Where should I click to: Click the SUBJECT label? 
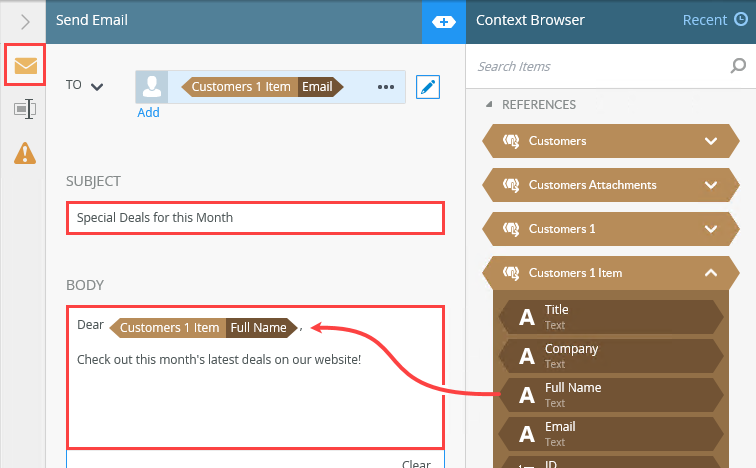(x=93, y=181)
